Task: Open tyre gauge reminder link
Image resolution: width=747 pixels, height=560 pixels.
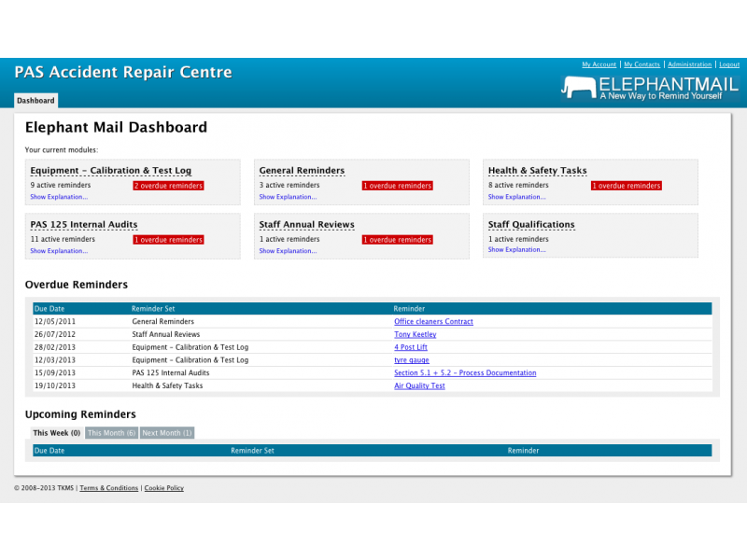Action: (412, 360)
